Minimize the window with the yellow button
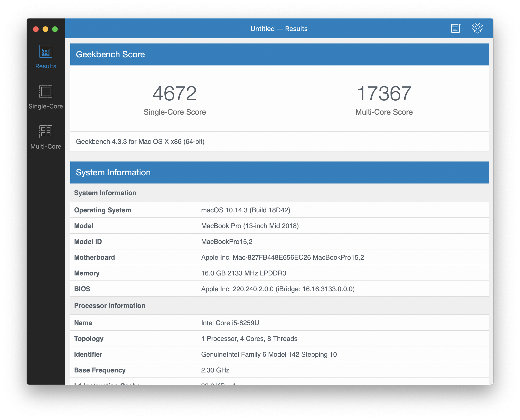This screenshot has width=520, height=420. click(45, 29)
